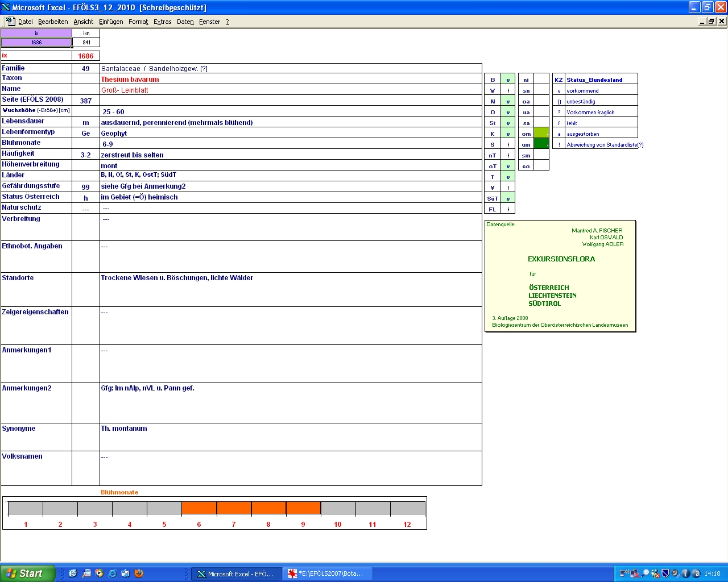Click the Höhenverbreitung value mont

tap(109, 166)
